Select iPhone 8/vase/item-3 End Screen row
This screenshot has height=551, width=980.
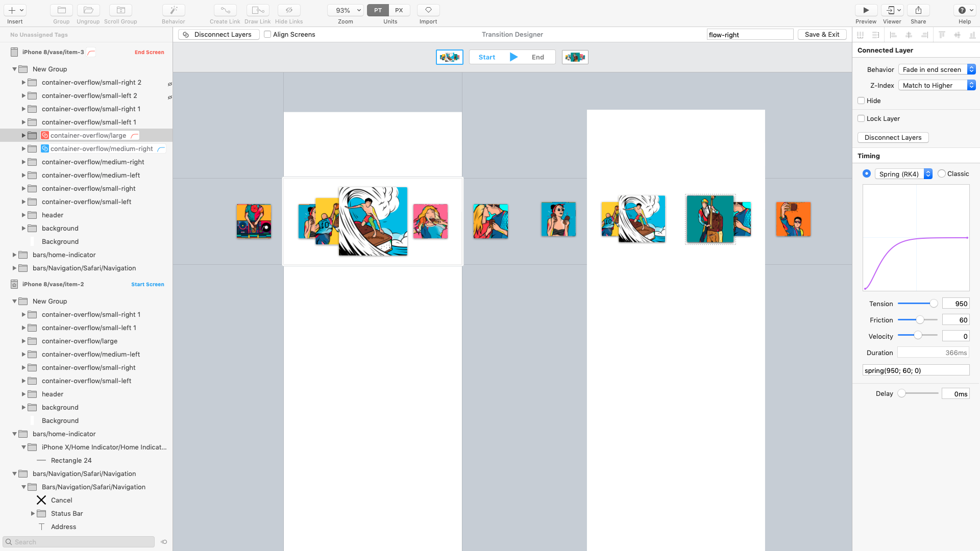pos(86,52)
